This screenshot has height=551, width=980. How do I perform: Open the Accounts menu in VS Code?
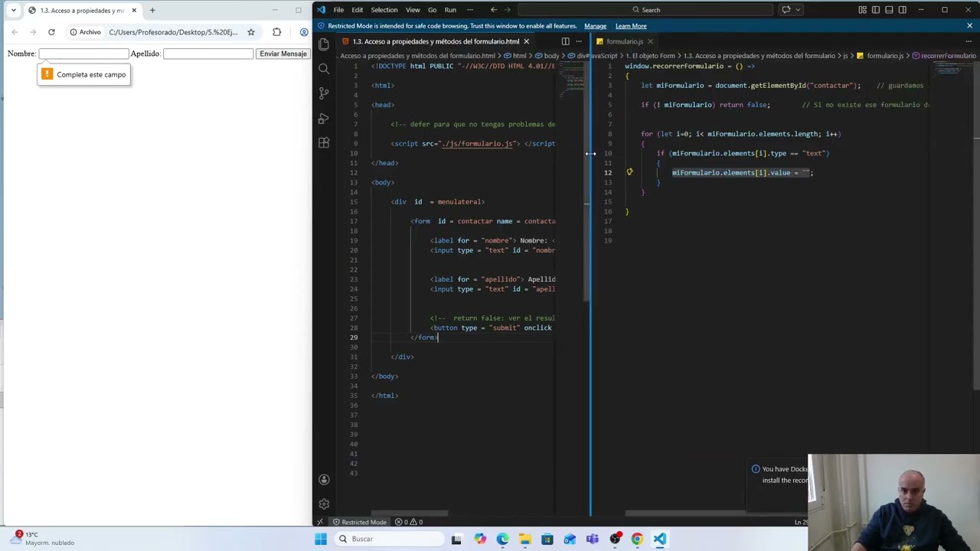pyautogui.click(x=324, y=480)
